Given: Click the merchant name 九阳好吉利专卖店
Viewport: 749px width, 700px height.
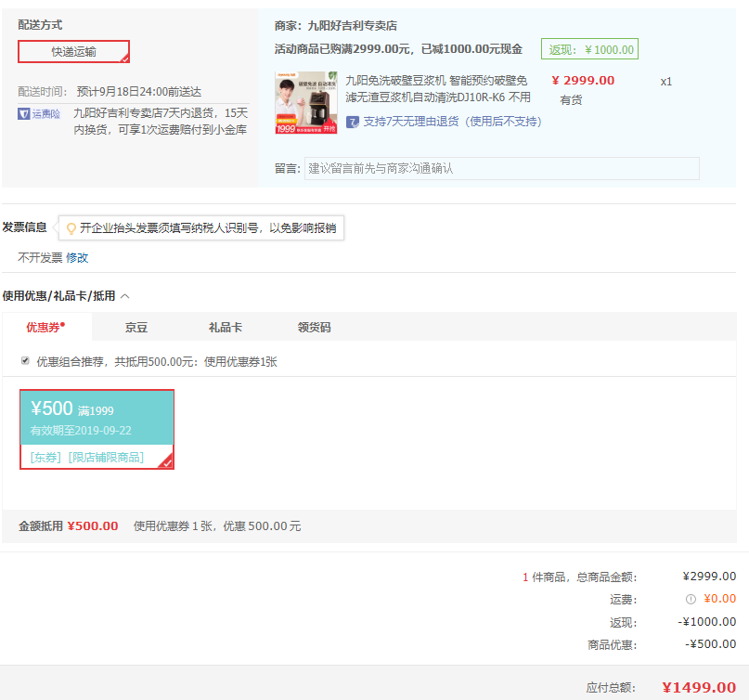Looking at the screenshot, I should coord(352,25).
